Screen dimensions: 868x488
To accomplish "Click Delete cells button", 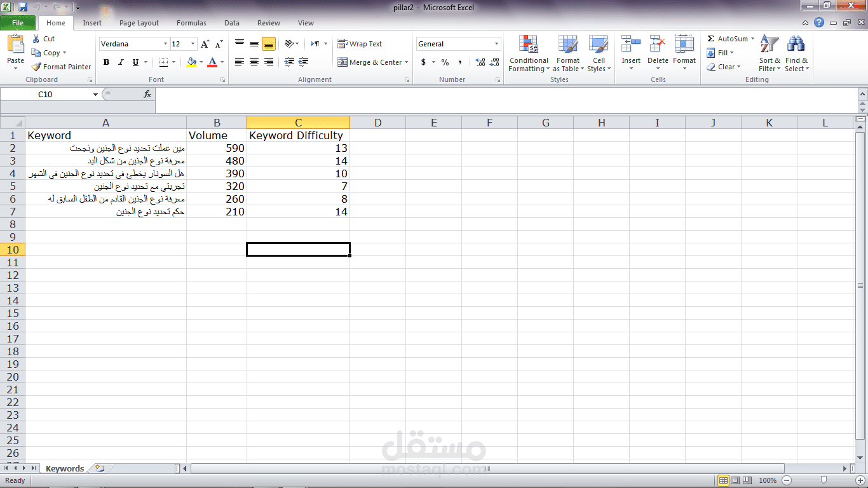I will pos(658,53).
